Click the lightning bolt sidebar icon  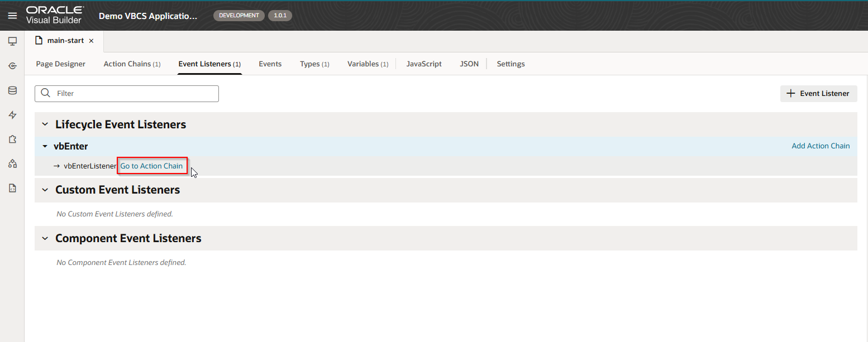(12, 115)
